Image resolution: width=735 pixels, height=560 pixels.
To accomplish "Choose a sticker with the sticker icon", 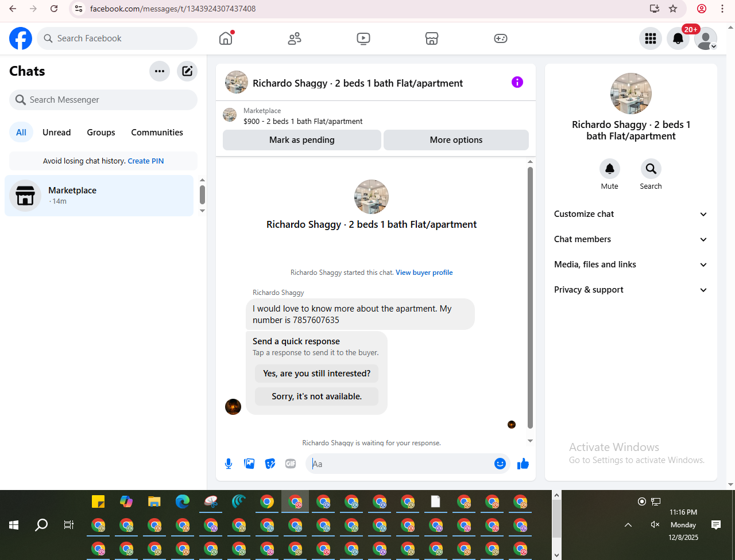I will point(270,464).
